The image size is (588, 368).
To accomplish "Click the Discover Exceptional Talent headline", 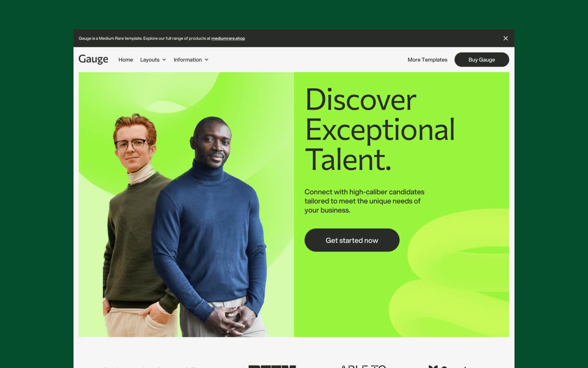I will tap(380, 130).
